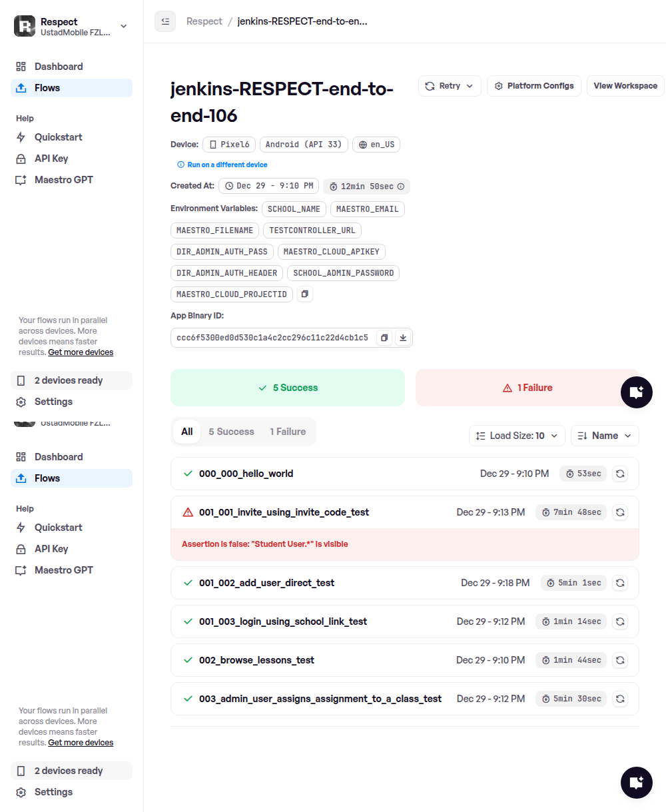Switch to the 5 Success tab
666x812 pixels.
point(231,432)
